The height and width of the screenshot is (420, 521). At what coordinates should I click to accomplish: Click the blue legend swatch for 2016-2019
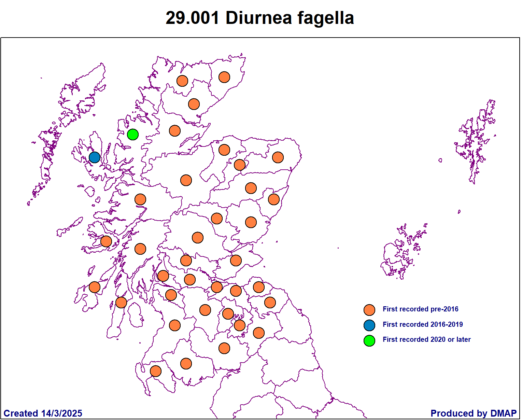[x=369, y=325]
